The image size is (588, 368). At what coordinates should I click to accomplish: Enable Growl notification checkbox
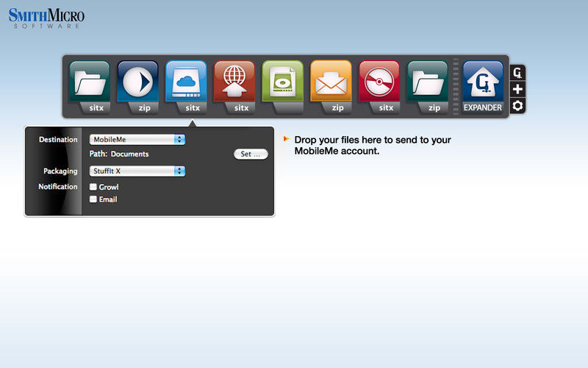93,187
